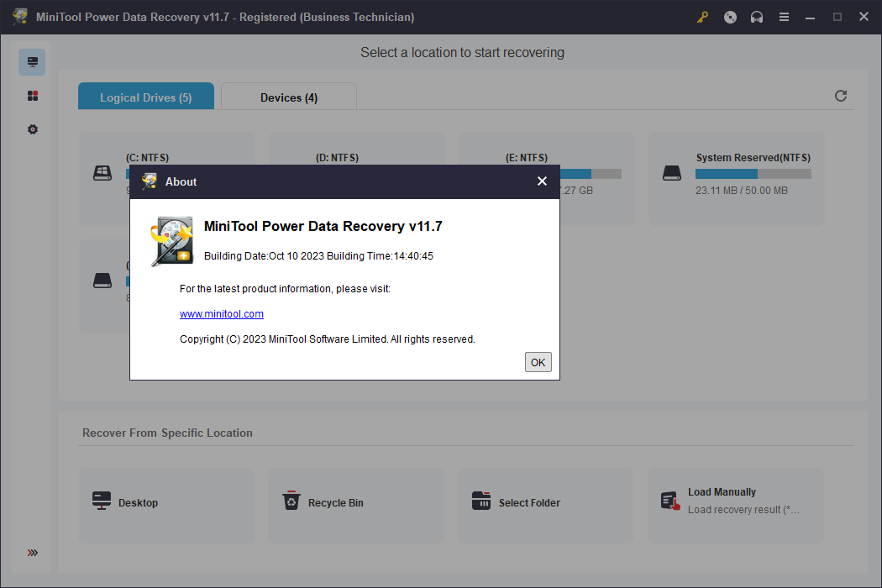
Task: Click Load Manually recovery result option
Action: pos(736,506)
